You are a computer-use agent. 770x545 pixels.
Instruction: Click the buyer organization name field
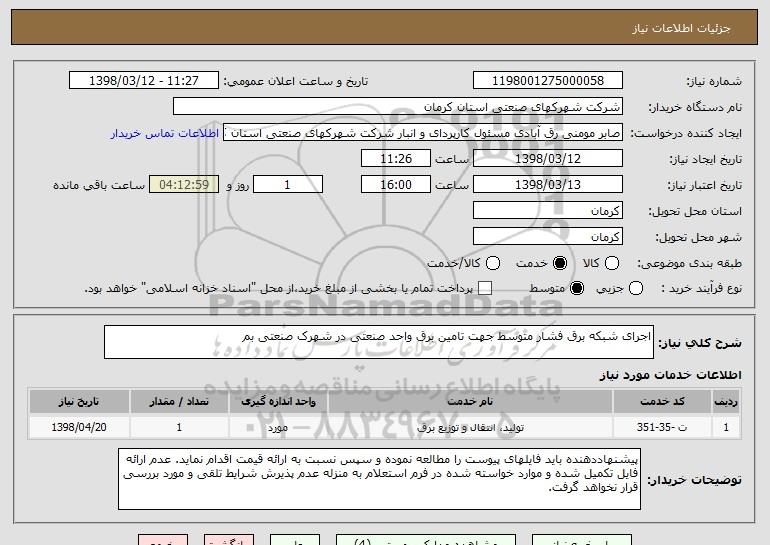[x=398, y=107]
